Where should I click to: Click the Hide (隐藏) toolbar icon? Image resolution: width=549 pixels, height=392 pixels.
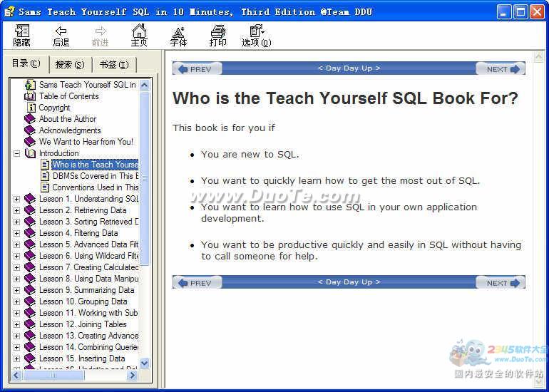[21, 31]
